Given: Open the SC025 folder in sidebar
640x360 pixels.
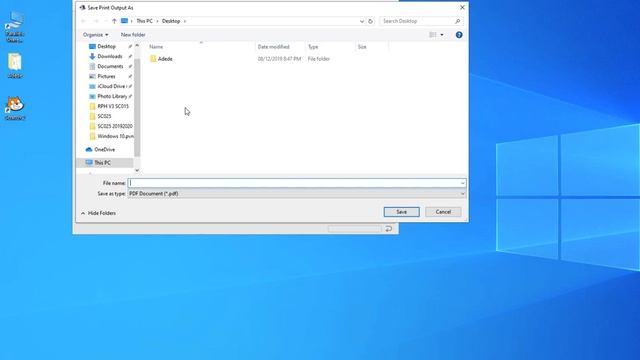Looking at the screenshot, I should point(104,116).
